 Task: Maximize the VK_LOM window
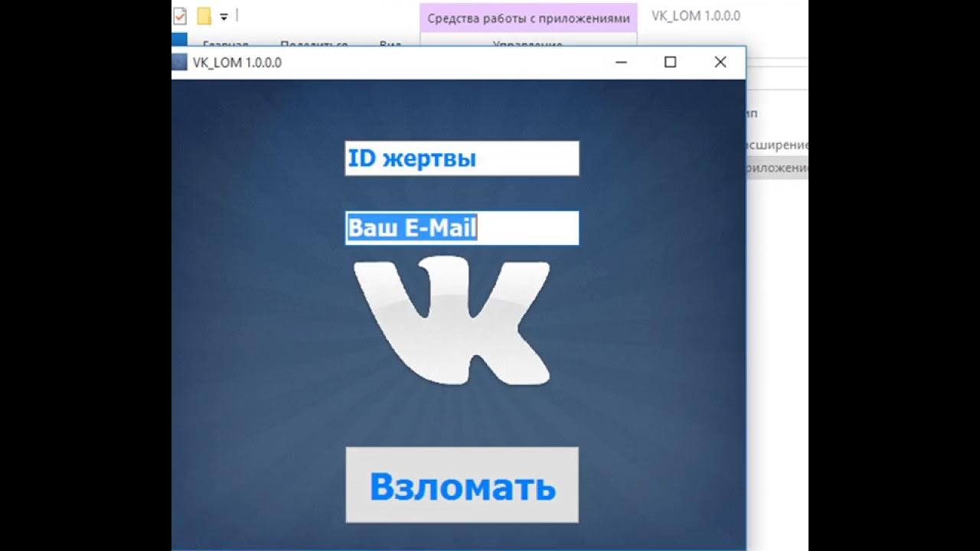(670, 63)
